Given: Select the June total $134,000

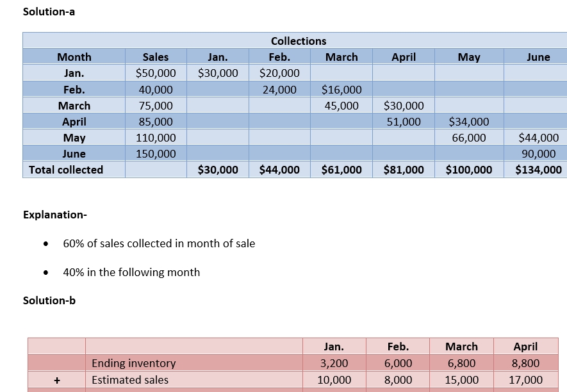Looking at the screenshot, I should tap(538, 170).
